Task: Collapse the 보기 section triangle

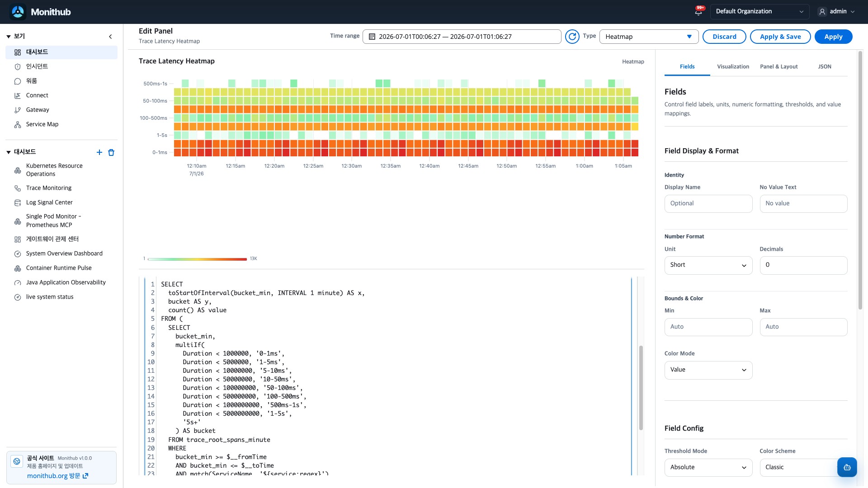Action: (9, 37)
